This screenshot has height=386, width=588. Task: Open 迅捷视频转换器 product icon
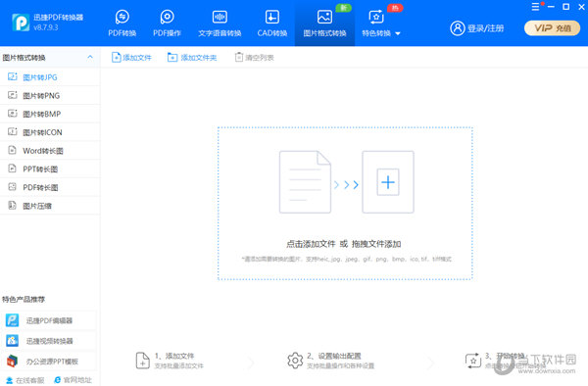[12, 341]
